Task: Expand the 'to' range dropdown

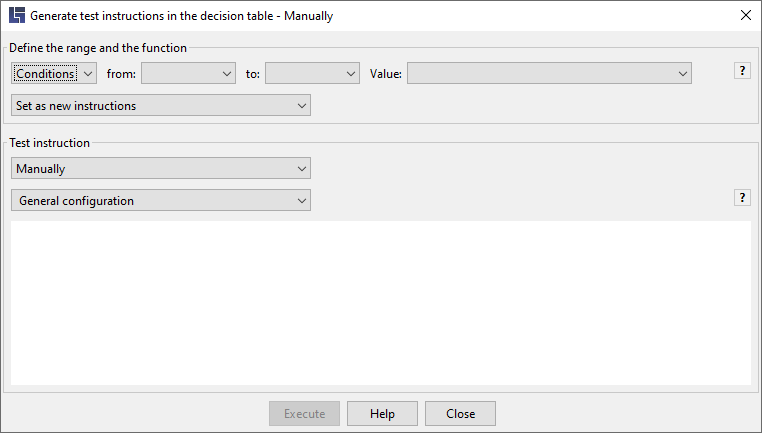Action: [x=312, y=73]
